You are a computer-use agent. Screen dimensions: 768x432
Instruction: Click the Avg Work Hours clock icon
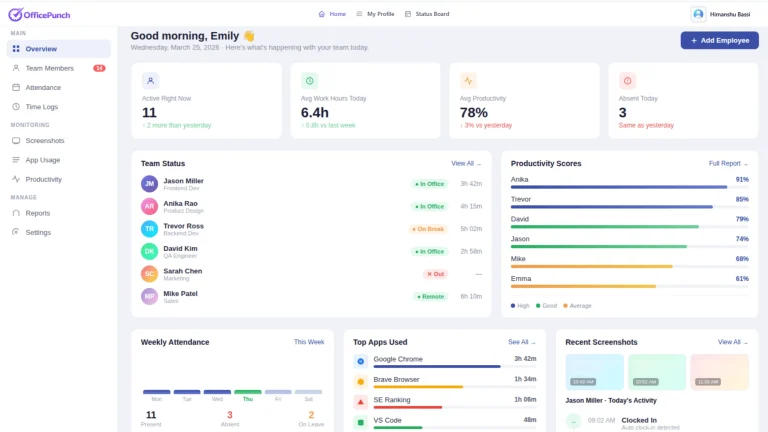point(309,81)
